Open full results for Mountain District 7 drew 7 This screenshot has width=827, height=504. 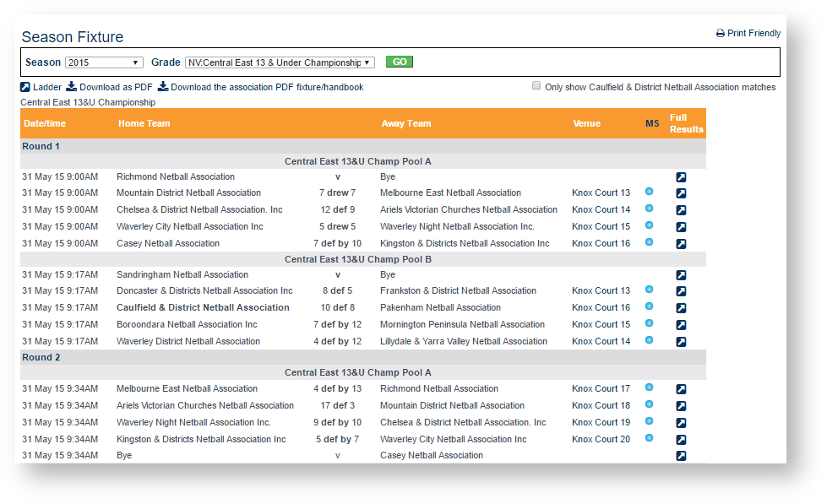(x=681, y=193)
